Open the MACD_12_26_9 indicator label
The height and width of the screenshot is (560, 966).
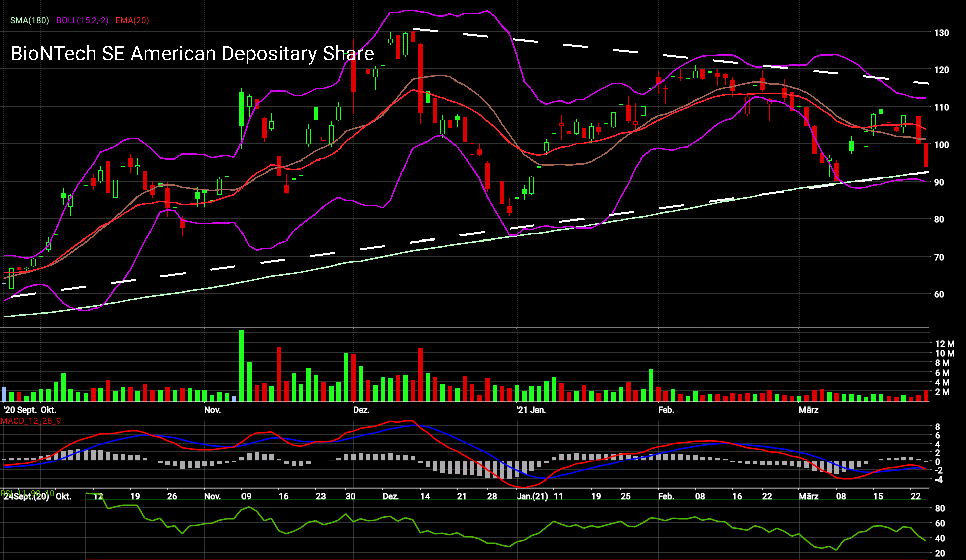tap(31, 421)
